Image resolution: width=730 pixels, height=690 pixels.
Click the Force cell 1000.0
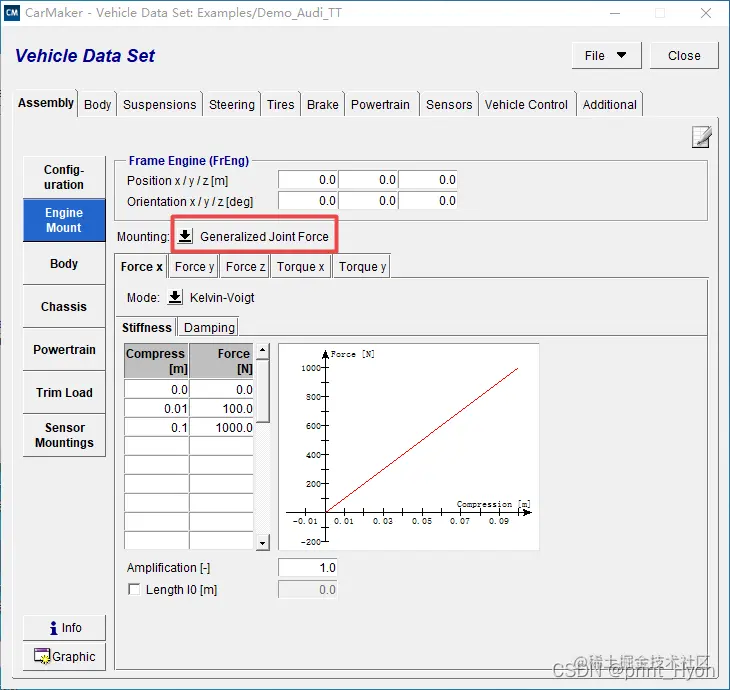pyautogui.click(x=222, y=427)
